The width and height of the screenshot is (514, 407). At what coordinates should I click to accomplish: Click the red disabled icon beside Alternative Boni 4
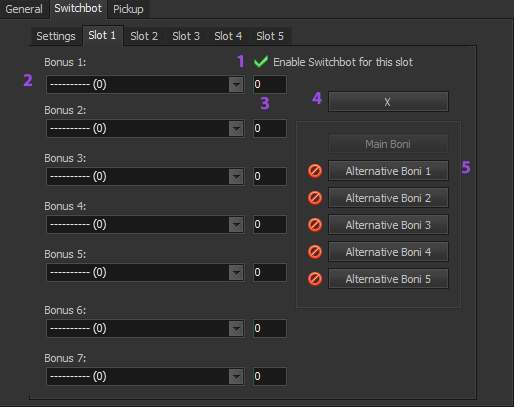tap(315, 252)
